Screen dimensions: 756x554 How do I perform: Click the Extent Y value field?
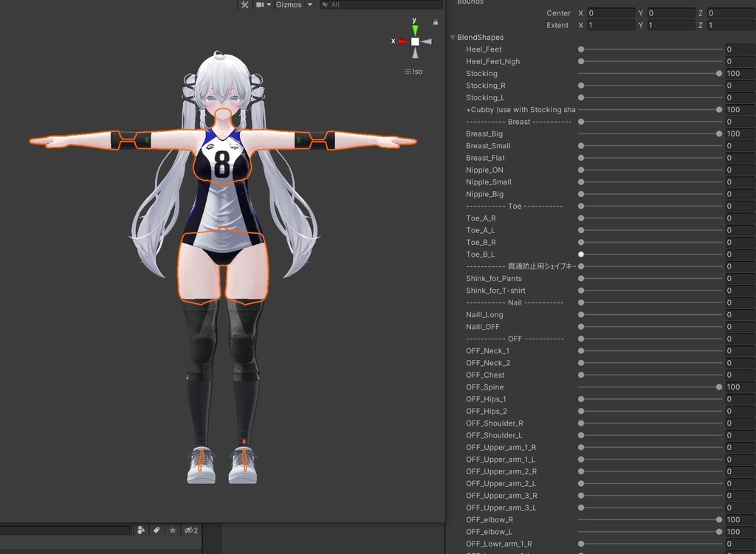tap(670, 25)
